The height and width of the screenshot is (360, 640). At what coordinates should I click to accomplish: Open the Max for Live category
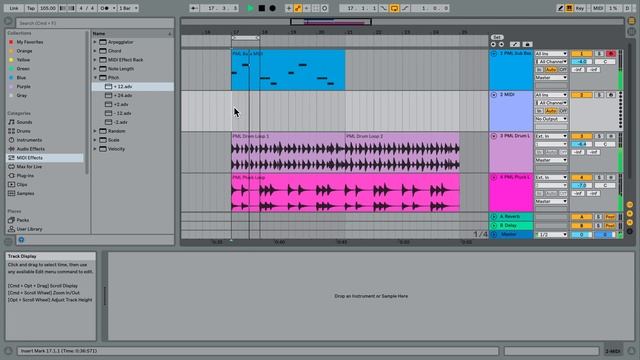29,167
